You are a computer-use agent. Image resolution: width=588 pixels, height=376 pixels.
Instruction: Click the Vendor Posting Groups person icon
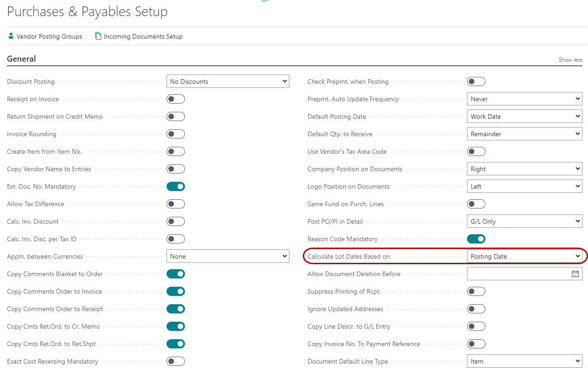11,36
